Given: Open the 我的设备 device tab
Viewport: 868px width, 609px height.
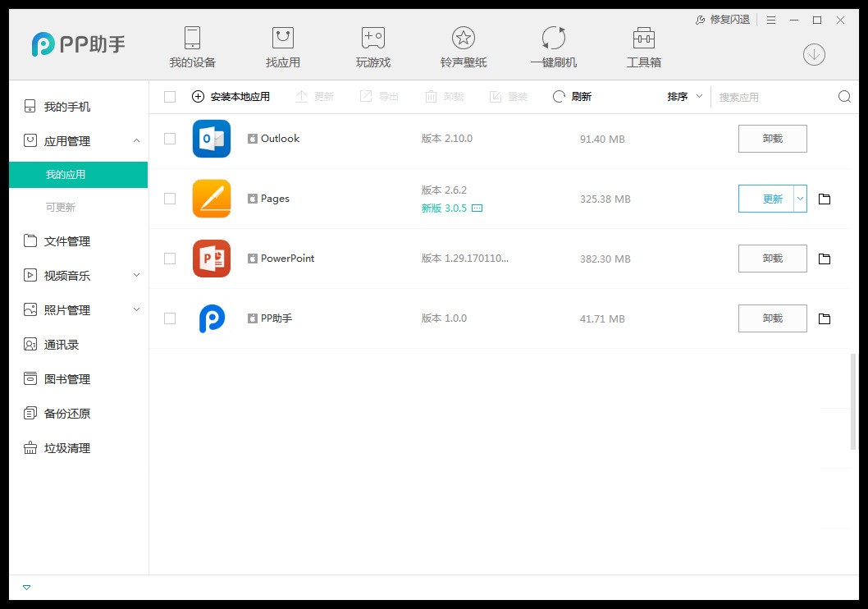Looking at the screenshot, I should click(x=192, y=47).
